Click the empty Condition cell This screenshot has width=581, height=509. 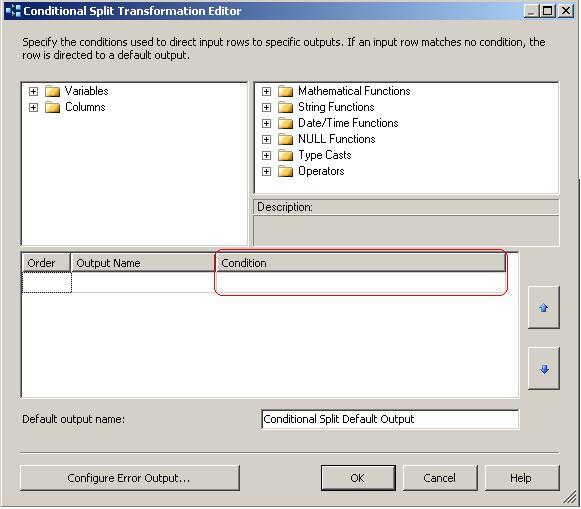coord(361,282)
